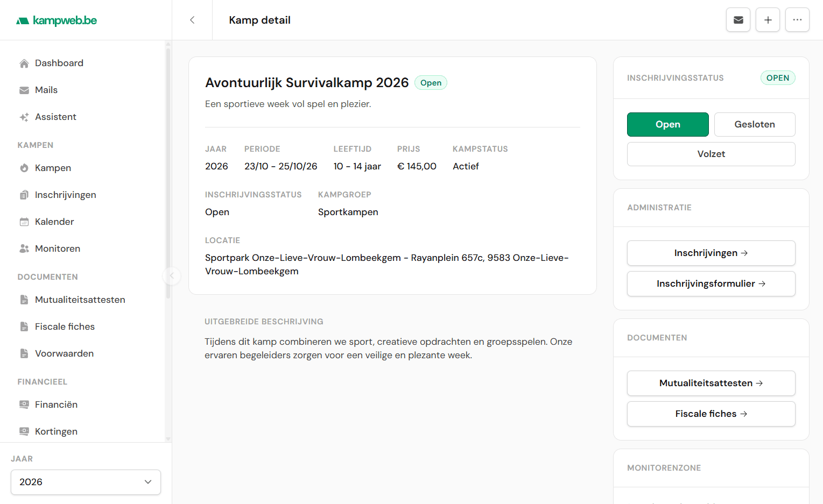Click the Kortingen money icon
The image size is (823, 504).
24,432
